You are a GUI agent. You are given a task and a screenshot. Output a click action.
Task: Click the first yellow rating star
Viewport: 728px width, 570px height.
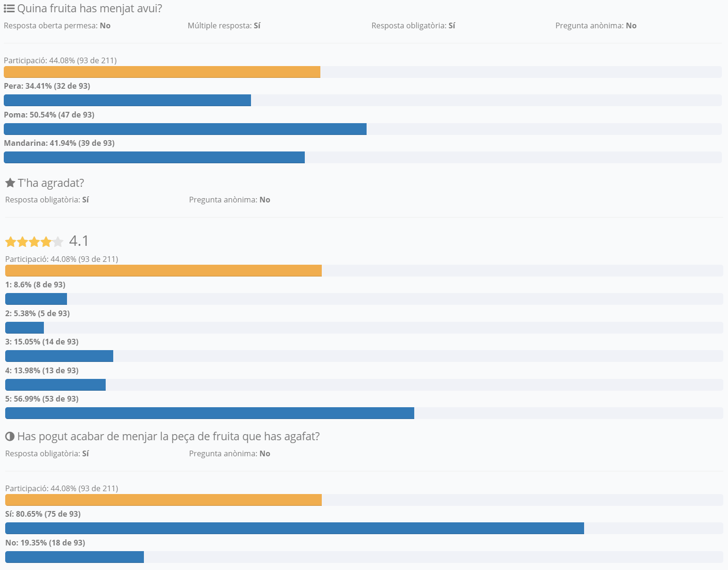coord(11,242)
